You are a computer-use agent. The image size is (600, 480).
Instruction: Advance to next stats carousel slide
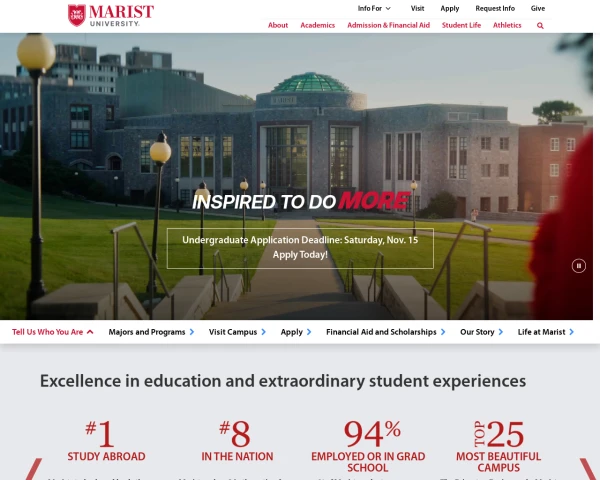[589, 469]
